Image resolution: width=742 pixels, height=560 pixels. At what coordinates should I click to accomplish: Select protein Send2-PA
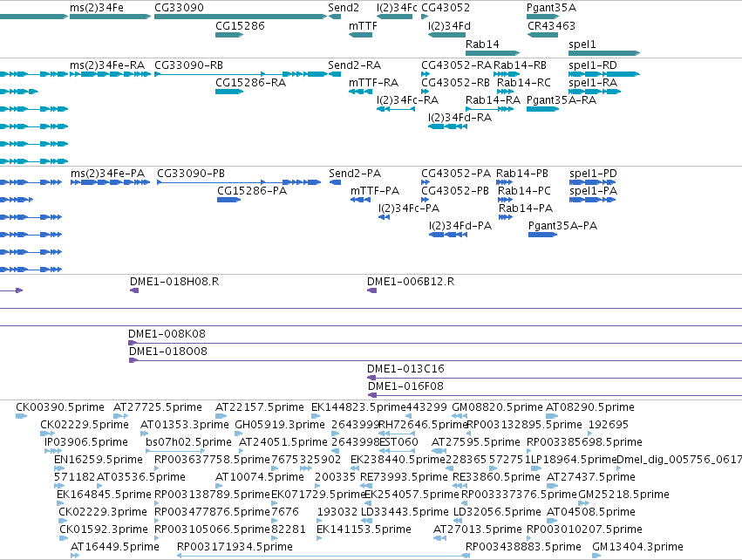click(x=355, y=174)
